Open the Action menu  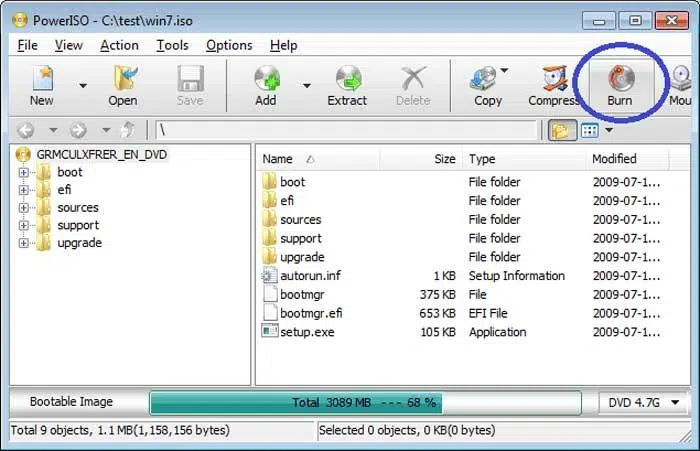tap(119, 45)
